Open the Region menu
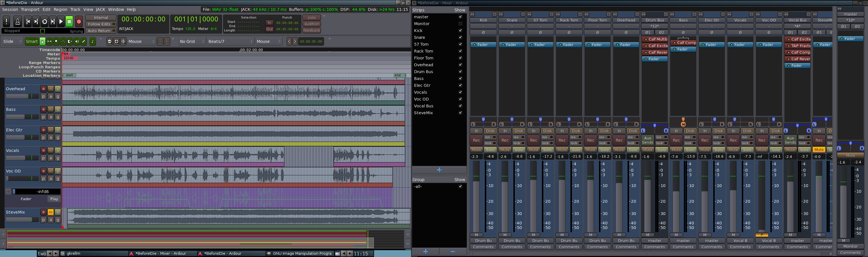The width and height of the screenshot is (868, 257). click(60, 9)
